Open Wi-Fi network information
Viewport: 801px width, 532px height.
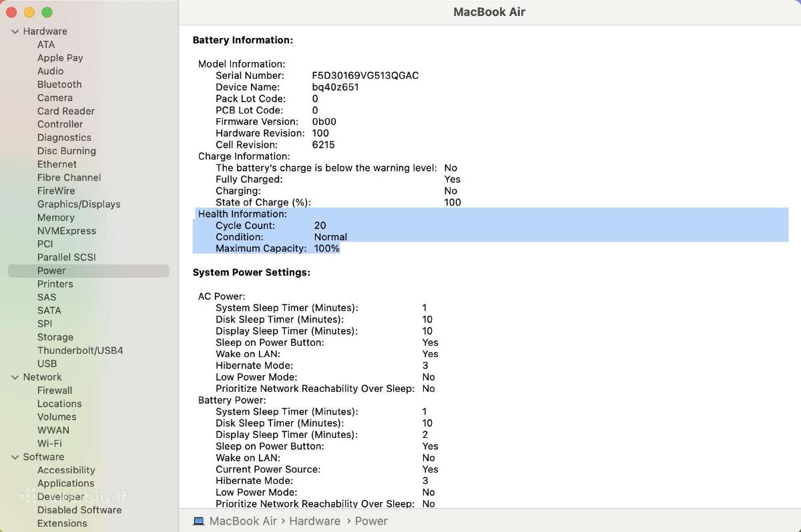click(49, 445)
